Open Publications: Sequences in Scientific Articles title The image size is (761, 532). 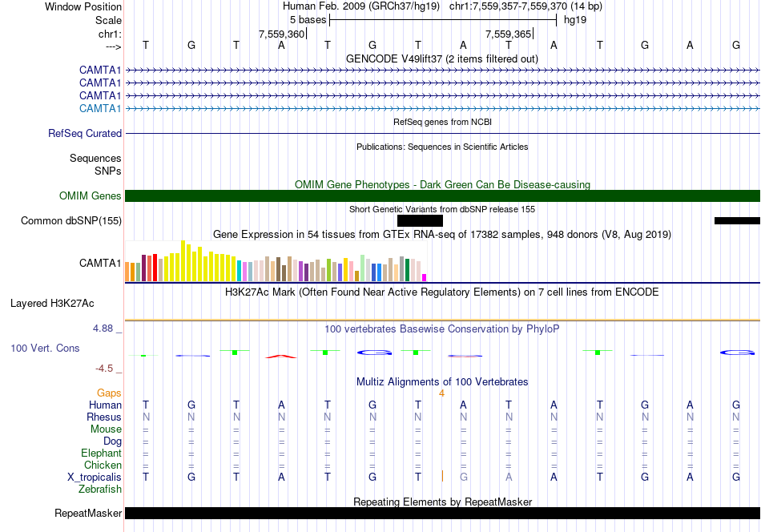pyautogui.click(x=442, y=147)
